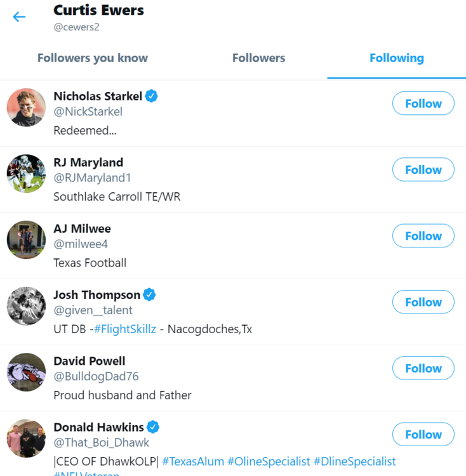Click Nicholas Starkel's verified badge
This screenshot has height=476, width=466.
click(x=152, y=96)
